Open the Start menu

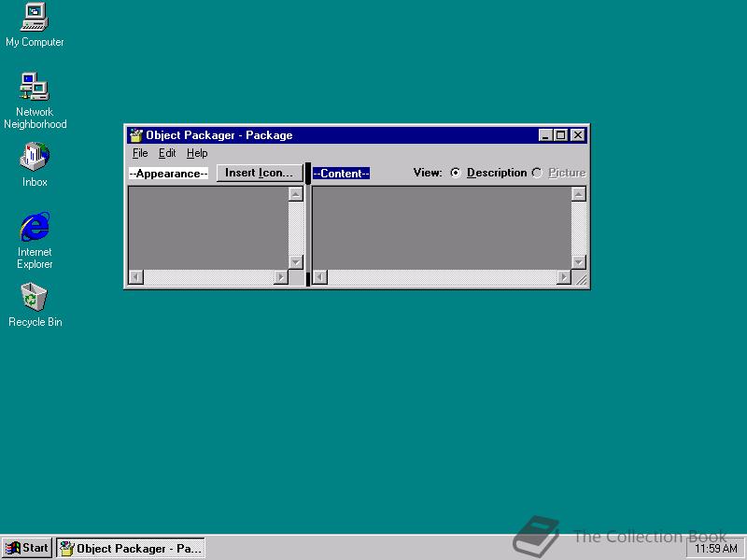click(27, 548)
